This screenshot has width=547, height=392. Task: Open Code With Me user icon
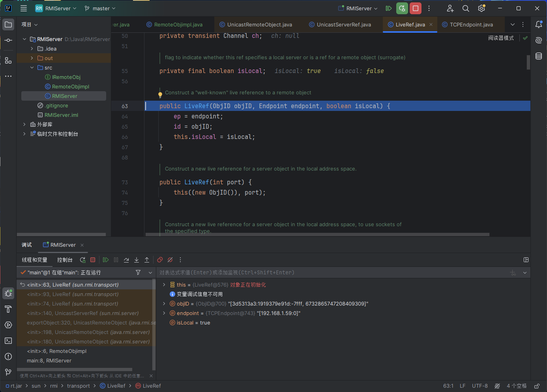pyautogui.click(x=450, y=8)
